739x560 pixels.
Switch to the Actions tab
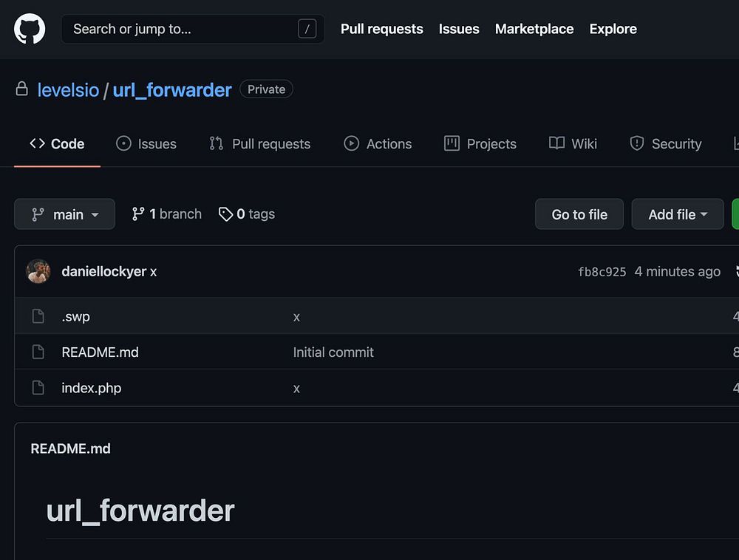click(378, 143)
